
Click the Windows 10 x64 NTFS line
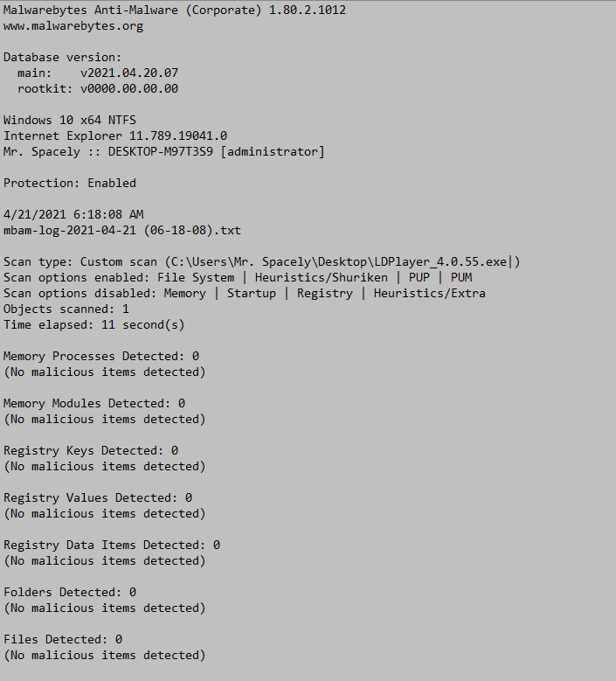pos(70,121)
